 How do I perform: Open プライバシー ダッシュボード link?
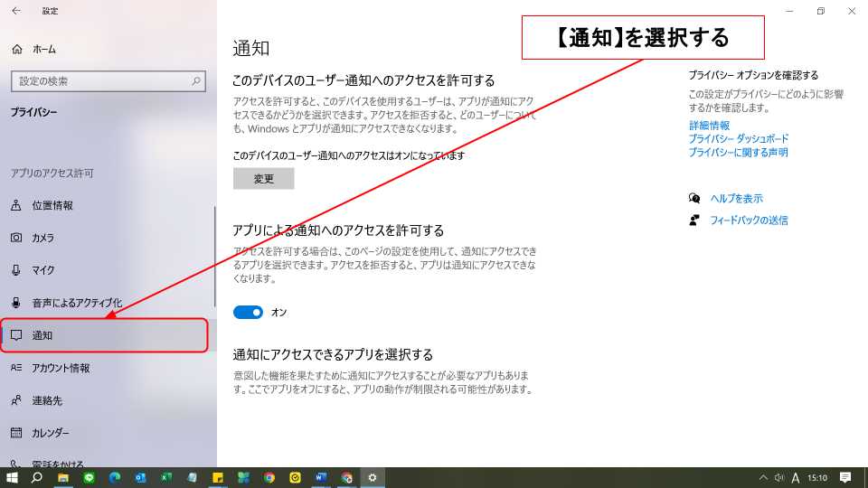click(738, 139)
